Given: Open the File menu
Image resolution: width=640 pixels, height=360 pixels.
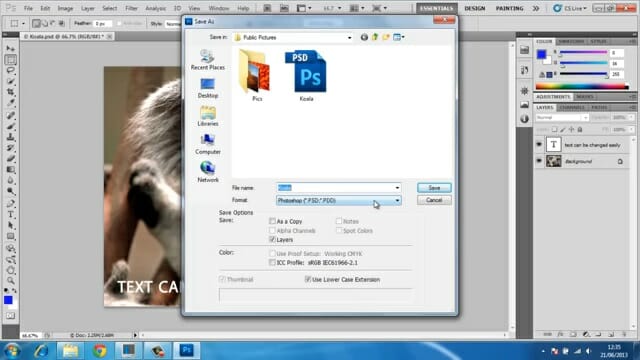Looking at the screenshot, I should pos(28,8).
